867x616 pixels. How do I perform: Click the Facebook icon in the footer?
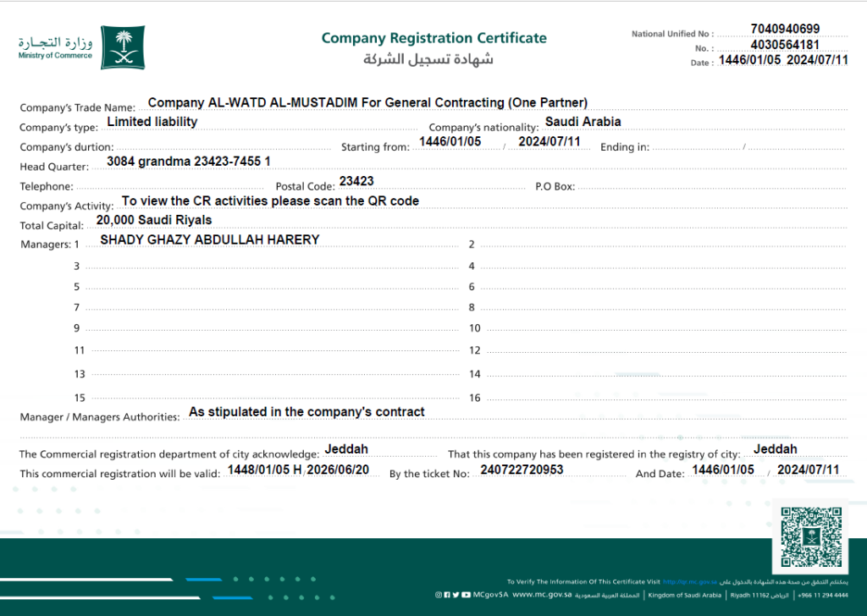pos(447,595)
